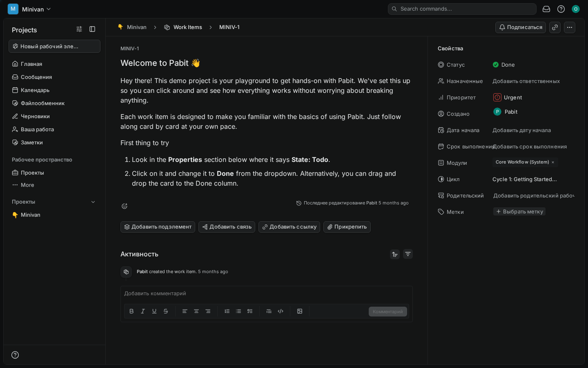Insert a bulleted list in comment

(x=238, y=311)
